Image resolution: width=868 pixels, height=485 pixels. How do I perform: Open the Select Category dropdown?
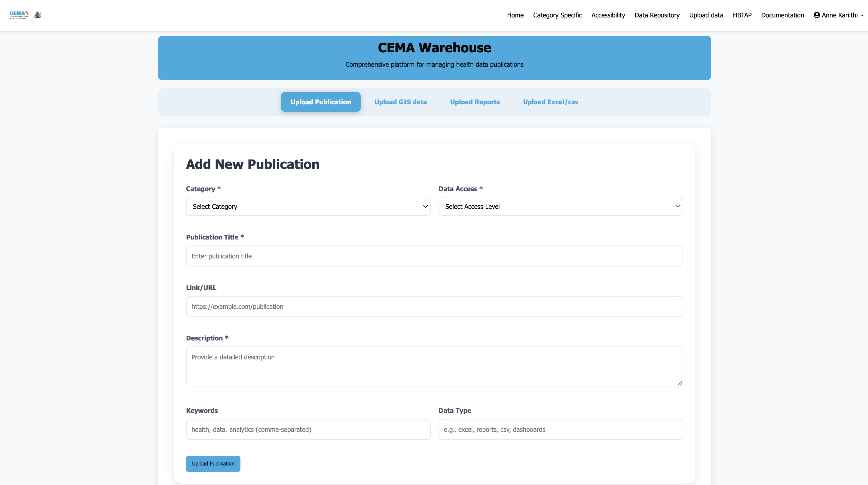pyautogui.click(x=308, y=206)
